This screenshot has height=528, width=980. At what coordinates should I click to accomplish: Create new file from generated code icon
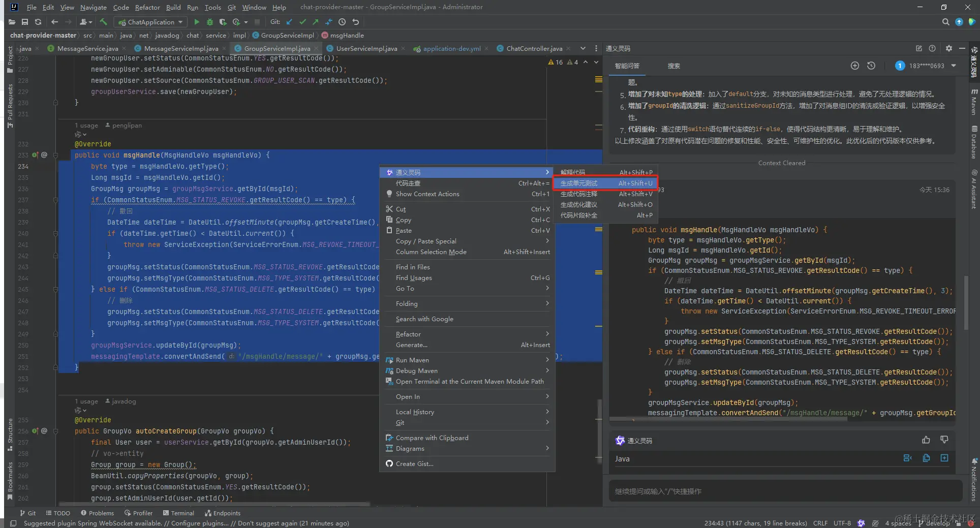tap(944, 458)
